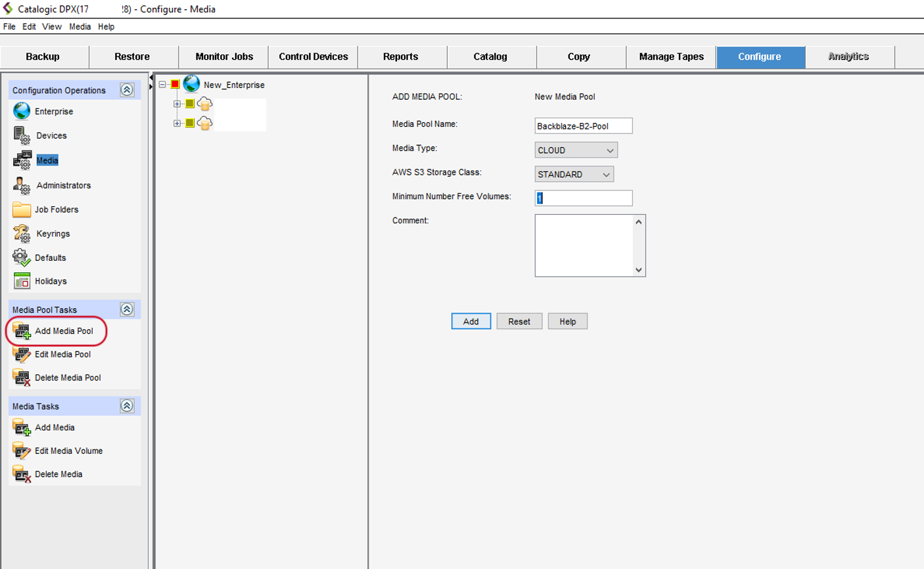Collapse the left sidebar using splitter arrow
Screen dimensions: 924x569
point(150,78)
